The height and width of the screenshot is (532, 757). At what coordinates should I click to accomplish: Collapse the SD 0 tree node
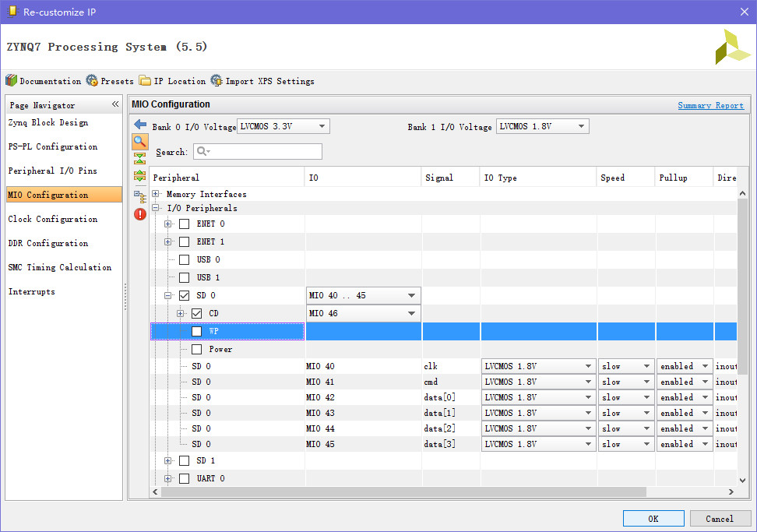click(x=167, y=295)
